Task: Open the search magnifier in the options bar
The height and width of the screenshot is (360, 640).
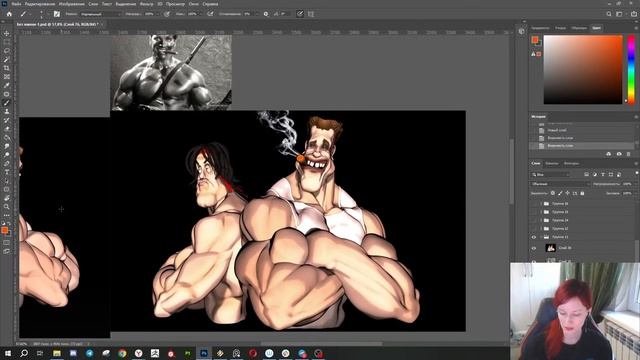Action: (x=609, y=14)
